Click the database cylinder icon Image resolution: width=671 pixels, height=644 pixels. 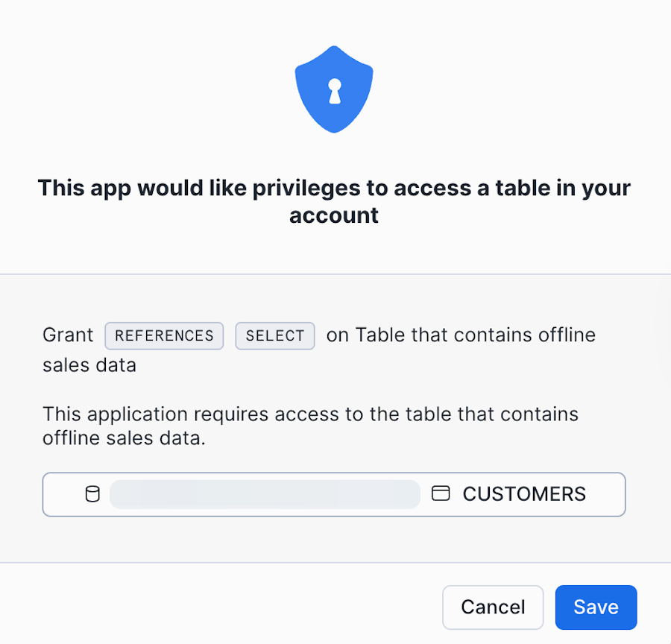[92, 494]
